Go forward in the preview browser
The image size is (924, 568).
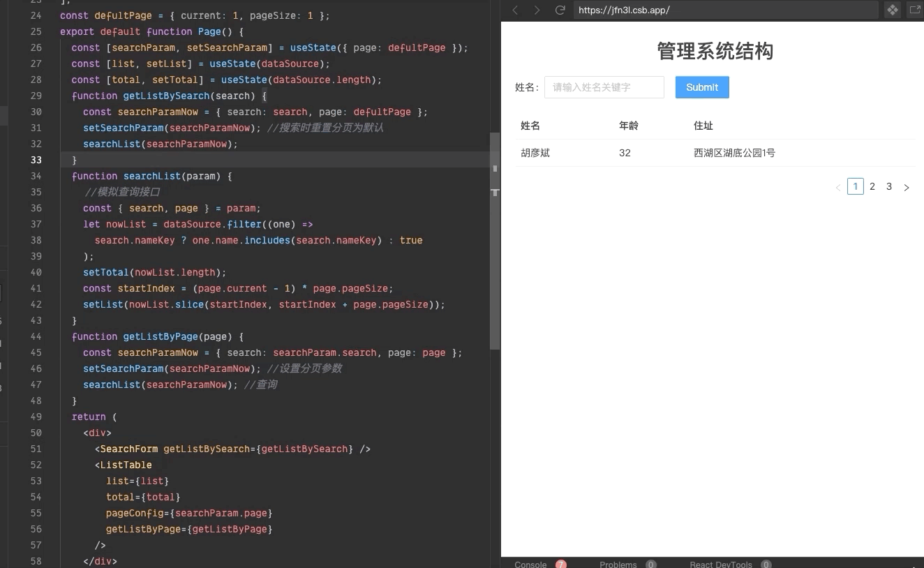point(537,10)
